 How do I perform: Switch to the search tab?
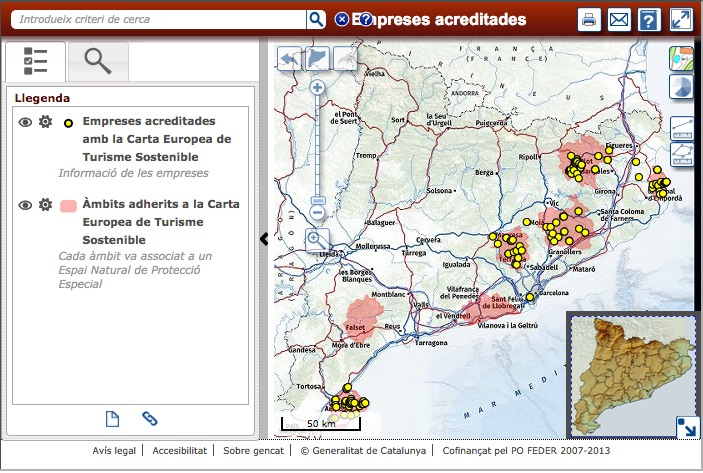pos(98,61)
